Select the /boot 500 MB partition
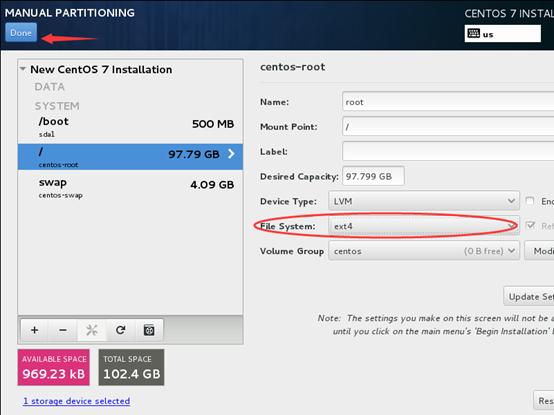The height and width of the screenshot is (415, 554). pos(130,127)
